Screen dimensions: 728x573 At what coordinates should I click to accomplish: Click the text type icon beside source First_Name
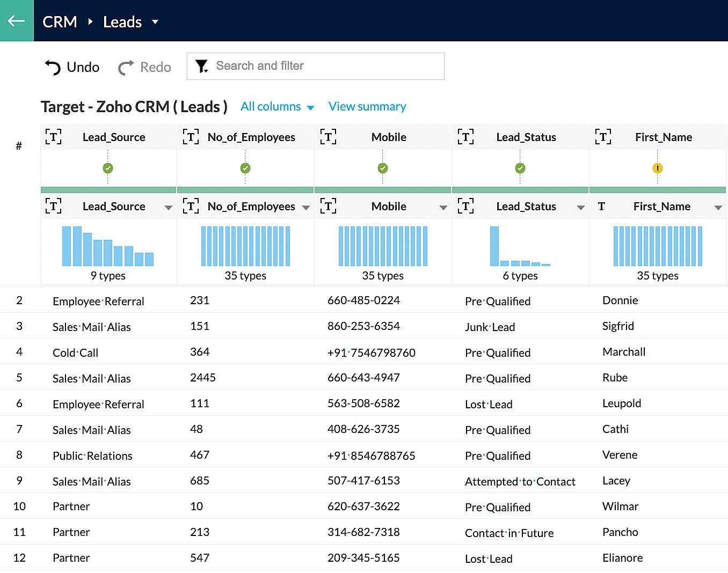601,207
